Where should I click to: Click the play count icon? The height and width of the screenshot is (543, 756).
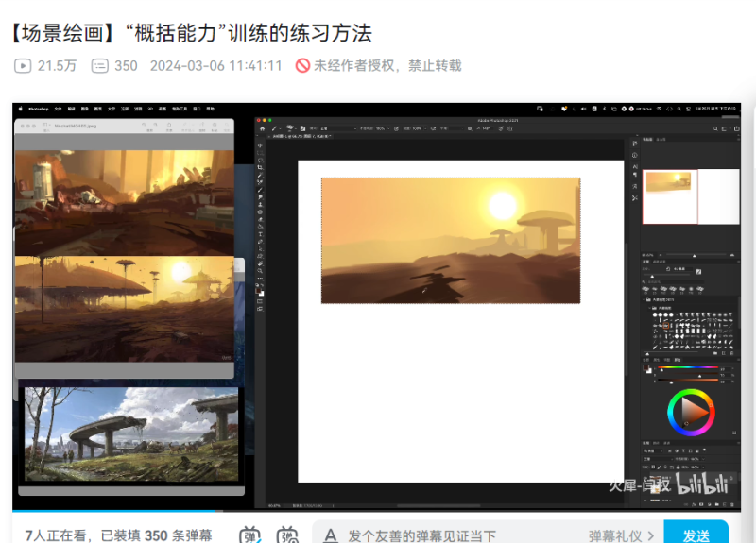23,65
